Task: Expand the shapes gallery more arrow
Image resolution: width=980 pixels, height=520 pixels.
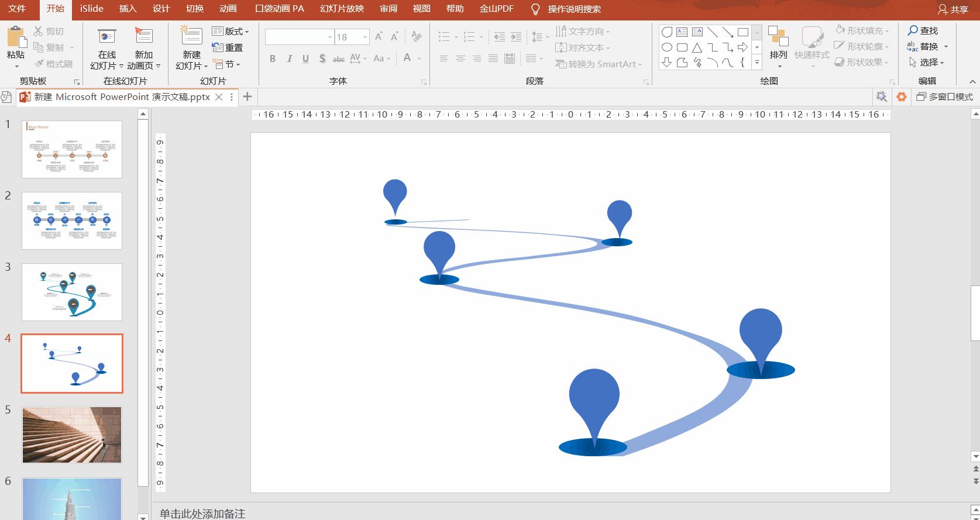Action: 757,62
